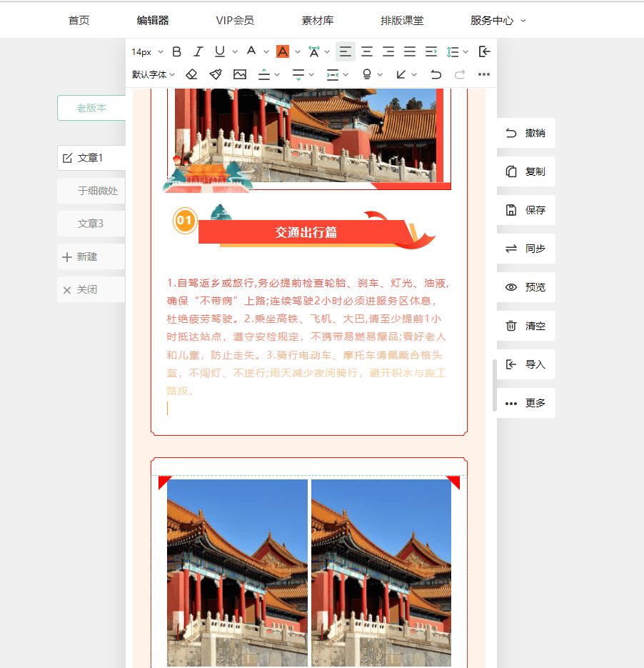Go to the VIP会员 page
This screenshot has width=644, height=668.
click(235, 20)
